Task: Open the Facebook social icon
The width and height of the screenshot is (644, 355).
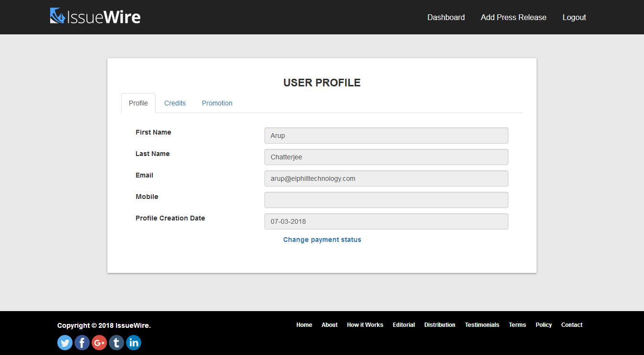Action: point(82,343)
